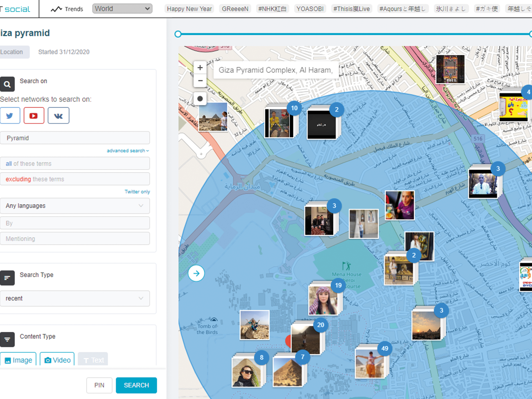Click the SEARCH button

136,385
